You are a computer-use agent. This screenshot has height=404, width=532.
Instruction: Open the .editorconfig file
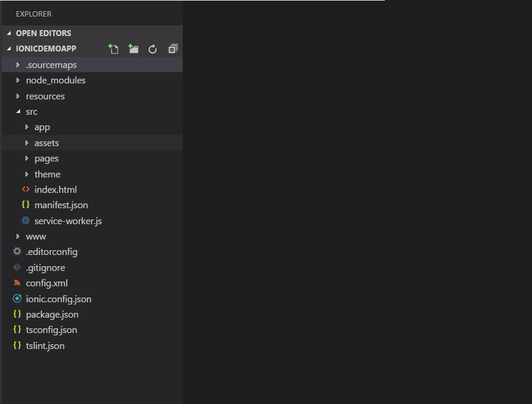point(51,252)
